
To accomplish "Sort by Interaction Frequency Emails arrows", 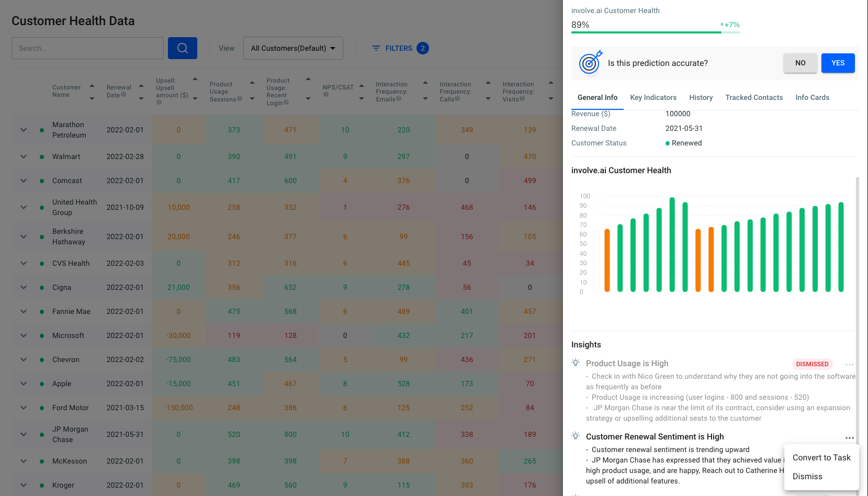I will tap(425, 91).
